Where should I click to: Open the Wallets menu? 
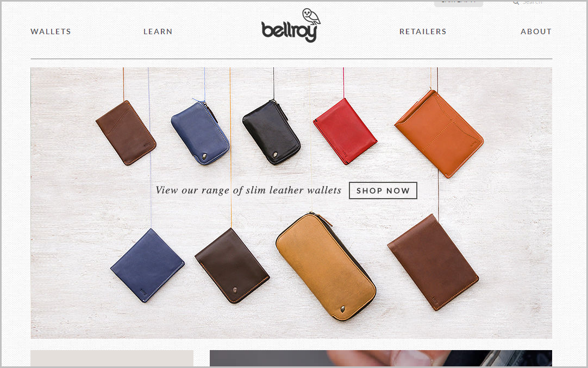(x=51, y=31)
